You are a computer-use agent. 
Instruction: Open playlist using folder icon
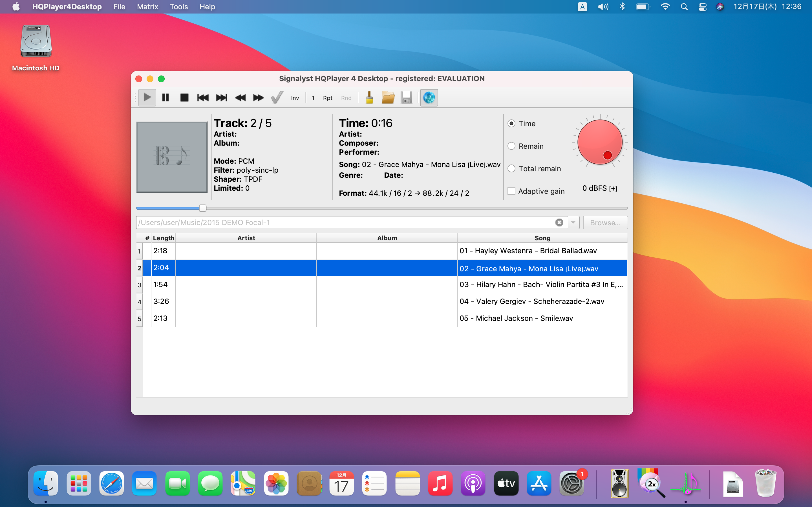[x=388, y=97]
